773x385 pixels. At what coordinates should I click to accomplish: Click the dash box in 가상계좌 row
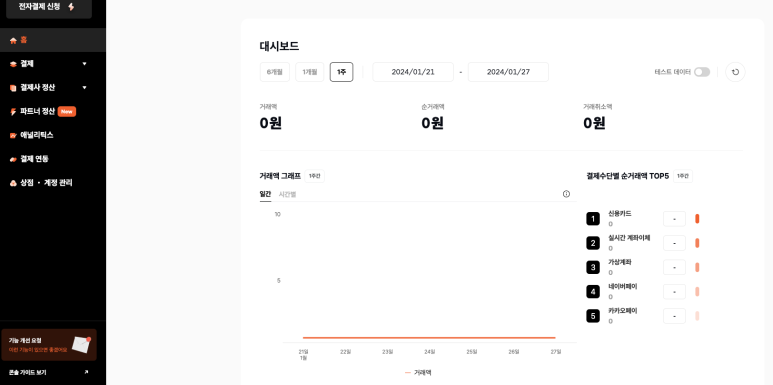(674, 268)
